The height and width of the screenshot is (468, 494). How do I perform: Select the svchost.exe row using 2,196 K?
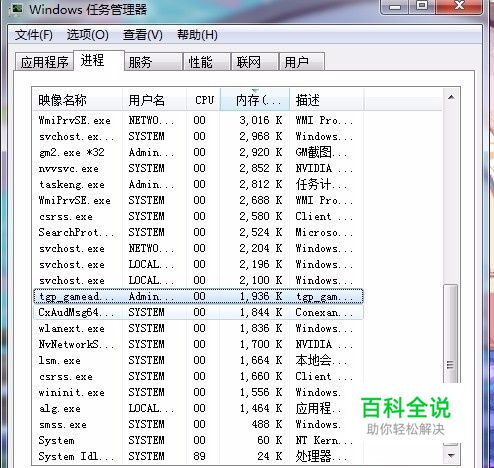click(x=198, y=264)
